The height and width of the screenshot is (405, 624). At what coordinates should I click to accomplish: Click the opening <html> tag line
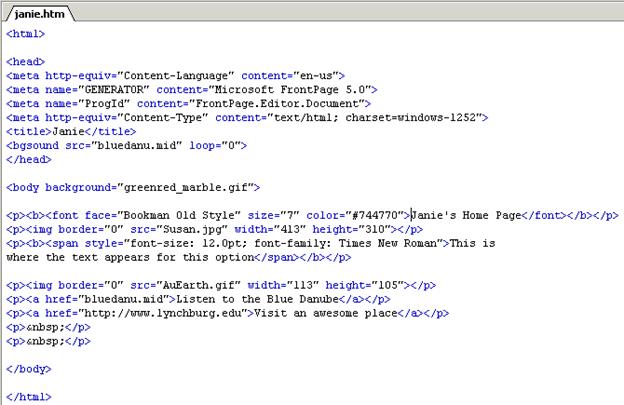tap(25, 34)
